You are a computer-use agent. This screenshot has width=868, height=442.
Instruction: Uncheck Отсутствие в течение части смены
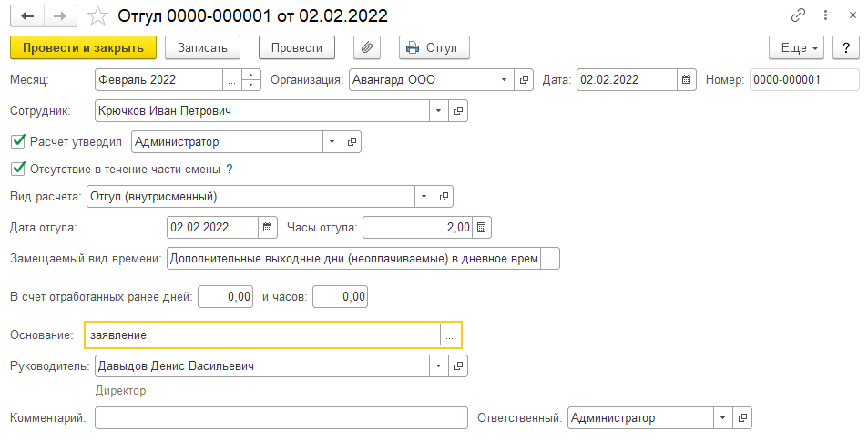pyautogui.click(x=16, y=169)
